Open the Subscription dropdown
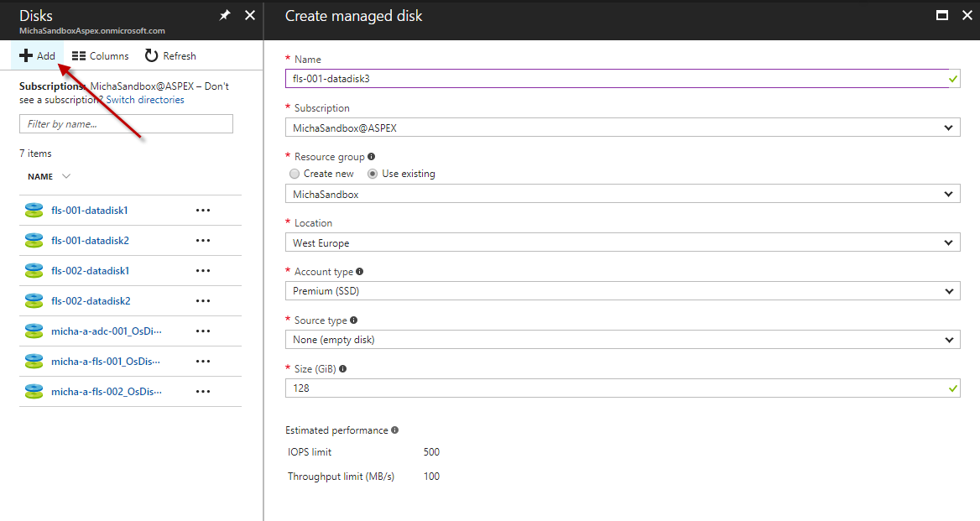 (x=623, y=128)
